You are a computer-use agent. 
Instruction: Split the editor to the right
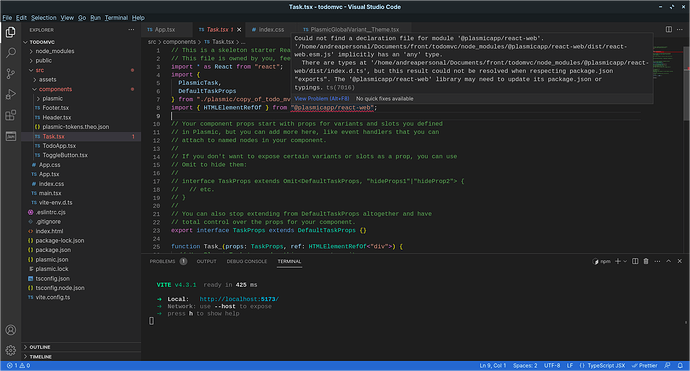[x=668, y=29]
